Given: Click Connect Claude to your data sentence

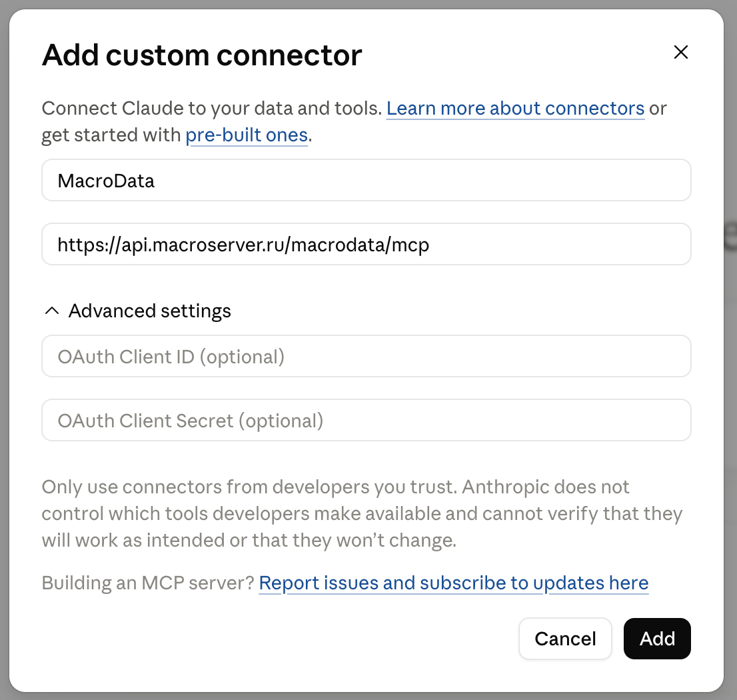Looking at the screenshot, I should [x=211, y=108].
